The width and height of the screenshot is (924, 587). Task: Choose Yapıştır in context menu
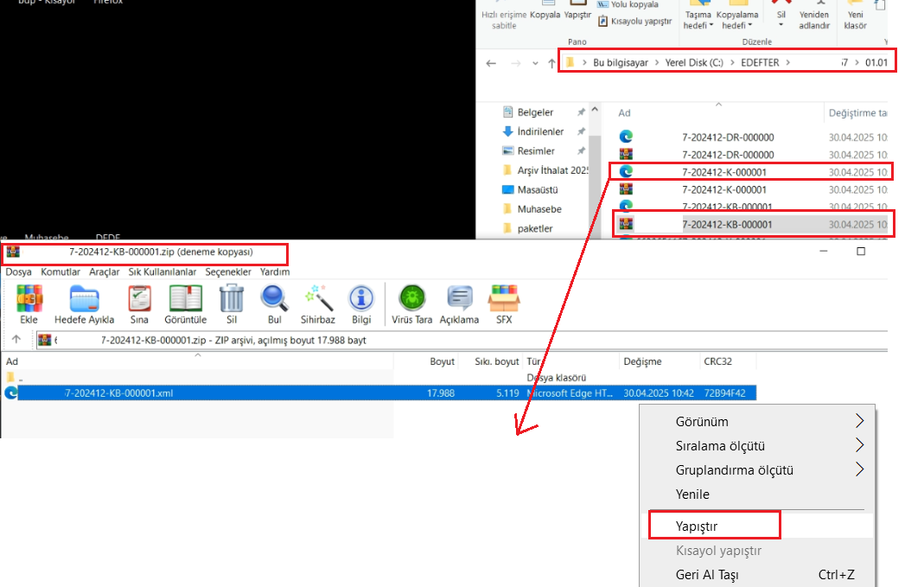(697, 526)
